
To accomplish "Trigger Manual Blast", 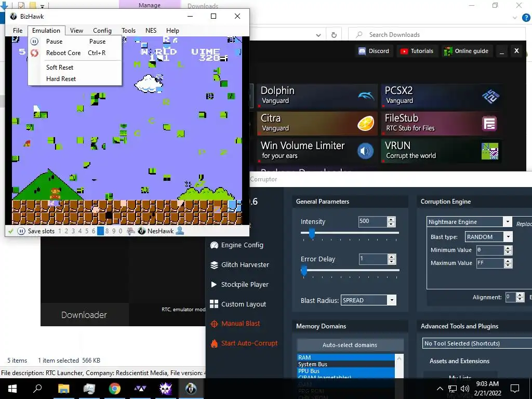I will [x=235, y=323].
